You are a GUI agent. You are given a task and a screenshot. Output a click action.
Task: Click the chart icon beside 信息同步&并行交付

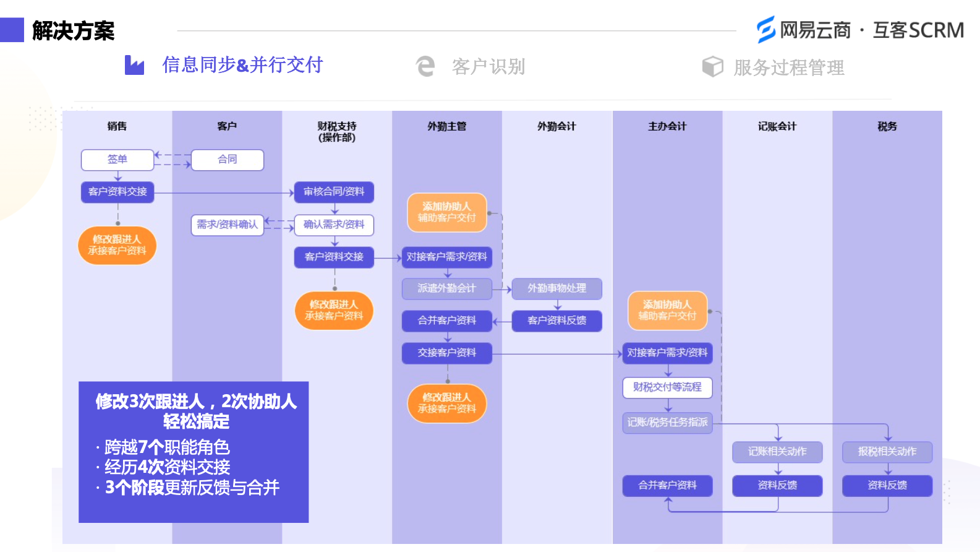point(134,65)
